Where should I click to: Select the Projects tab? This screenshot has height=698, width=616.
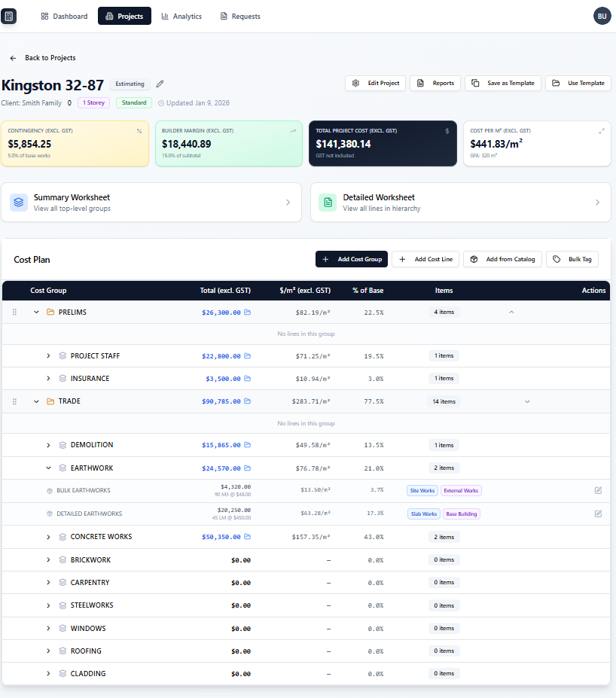click(124, 16)
